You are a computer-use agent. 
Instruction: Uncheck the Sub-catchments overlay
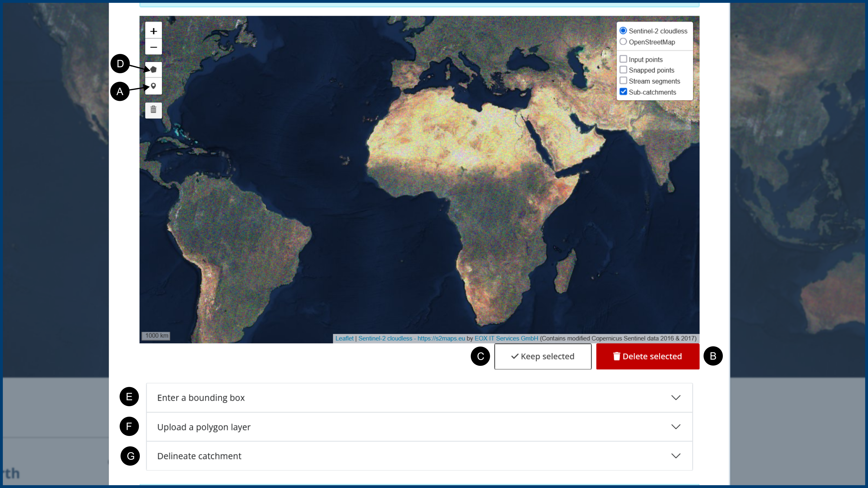click(623, 92)
